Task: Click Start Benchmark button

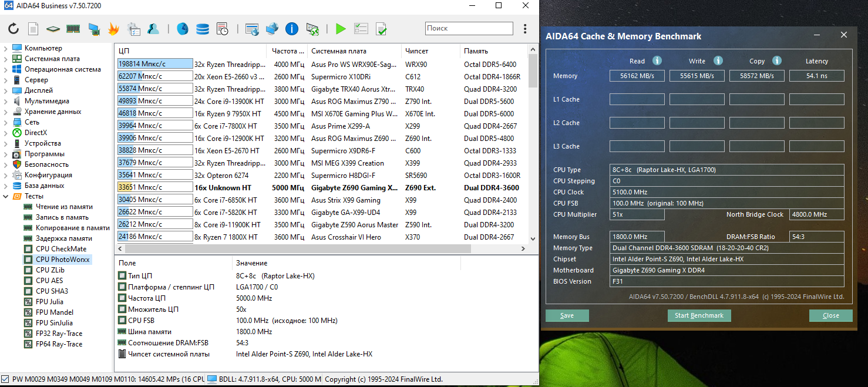Action: (x=699, y=315)
